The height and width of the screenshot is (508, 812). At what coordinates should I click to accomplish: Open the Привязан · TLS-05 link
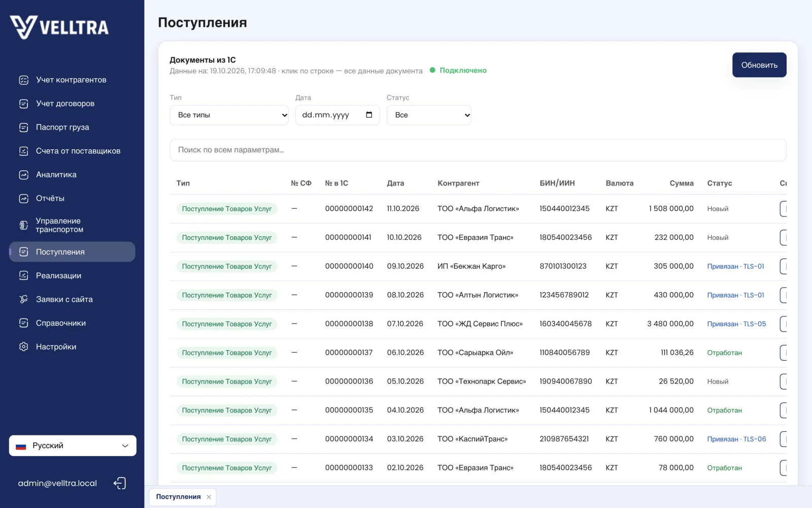pos(736,324)
